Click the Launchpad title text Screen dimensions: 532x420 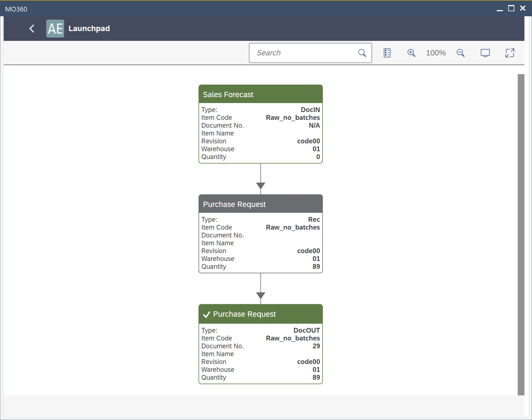click(x=89, y=29)
